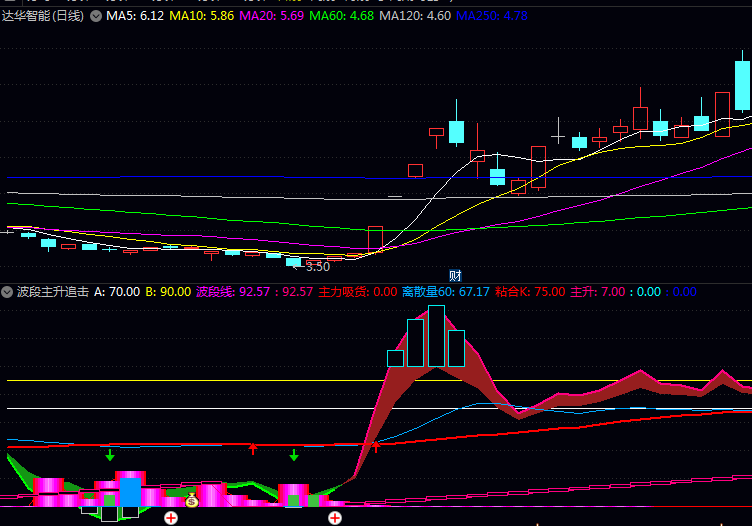Click the 高散量60 indicator value label
The height and width of the screenshot is (526, 752).
pos(445,292)
